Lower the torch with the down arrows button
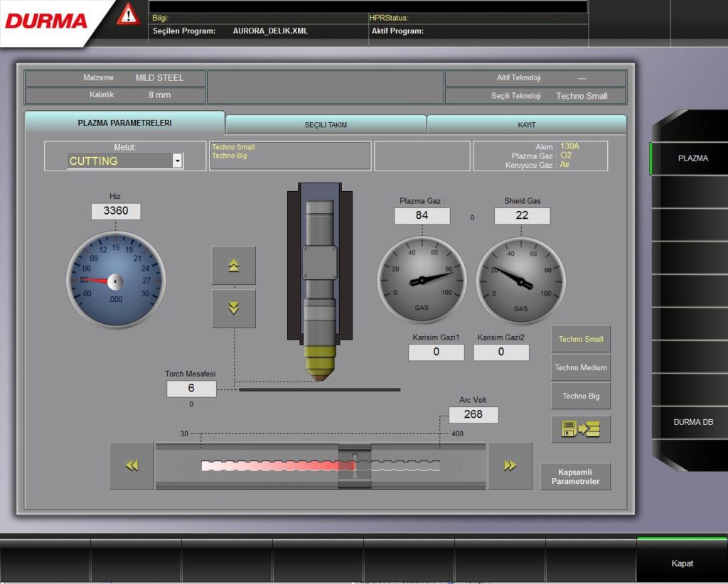The image size is (728, 584). 233,308
